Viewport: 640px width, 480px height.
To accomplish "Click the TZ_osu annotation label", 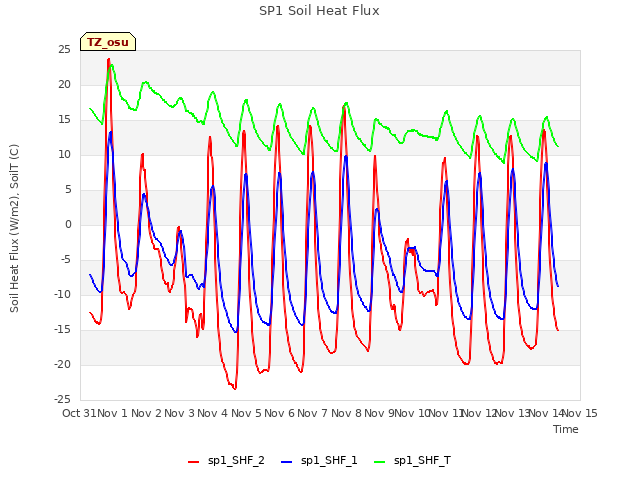I will tap(108, 42).
